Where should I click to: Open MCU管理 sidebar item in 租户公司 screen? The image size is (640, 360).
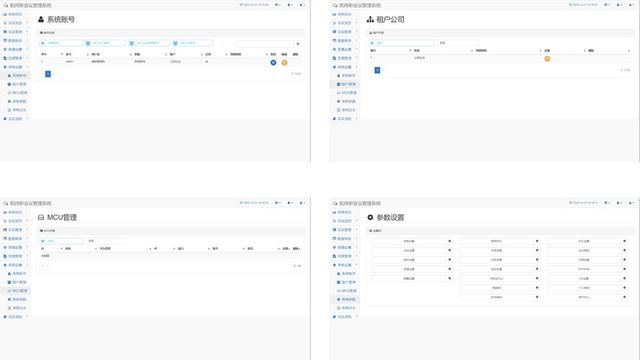click(347, 93)
